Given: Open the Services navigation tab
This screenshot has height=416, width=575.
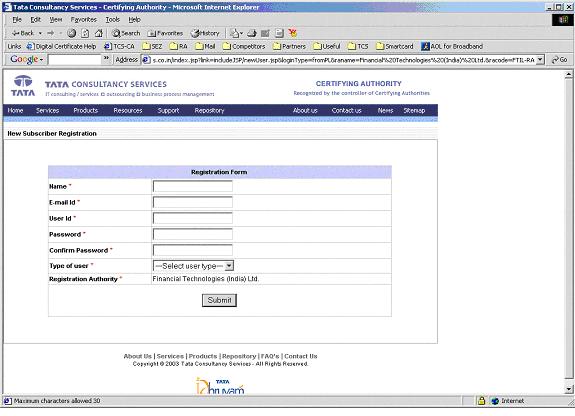Looking at the screenshot, I should 47,110.
